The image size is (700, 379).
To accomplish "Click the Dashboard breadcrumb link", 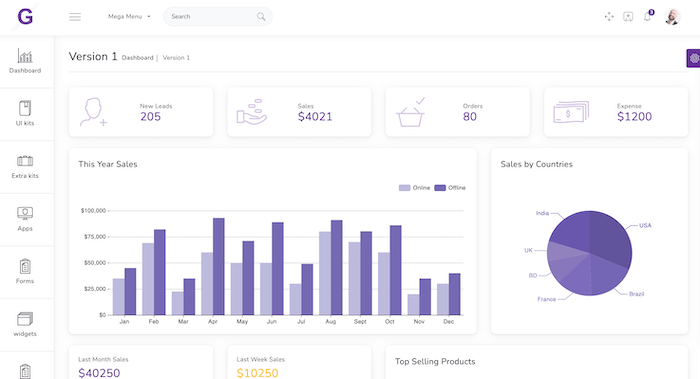I will pyautogui.click(x=138, y=58).
